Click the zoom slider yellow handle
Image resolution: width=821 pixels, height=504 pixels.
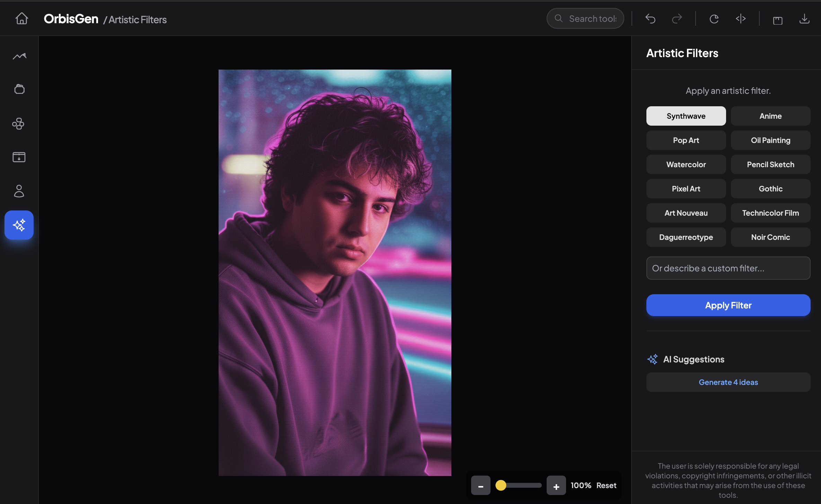tap(501, 485)
